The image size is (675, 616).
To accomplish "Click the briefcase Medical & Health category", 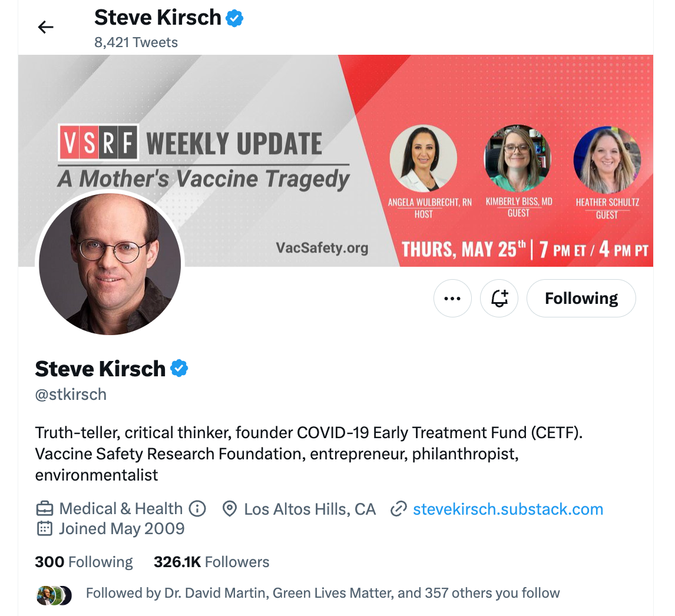I will pyautogui.click(x=109, y=509).
